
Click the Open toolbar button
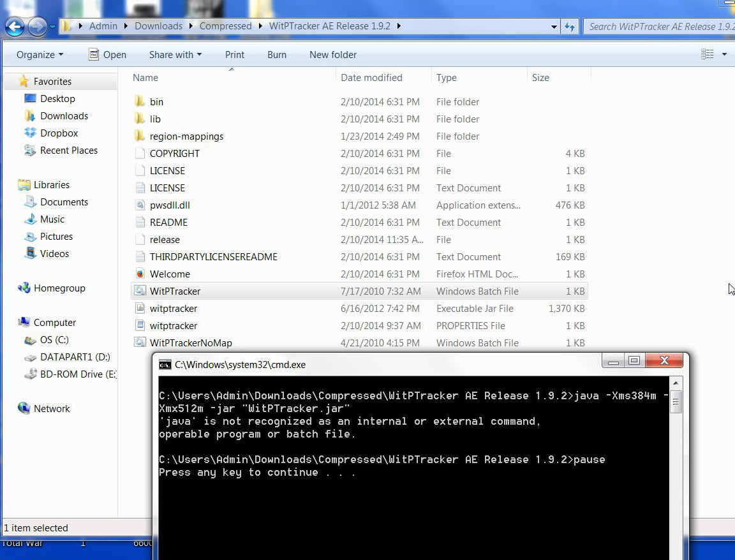click(108, 55)
